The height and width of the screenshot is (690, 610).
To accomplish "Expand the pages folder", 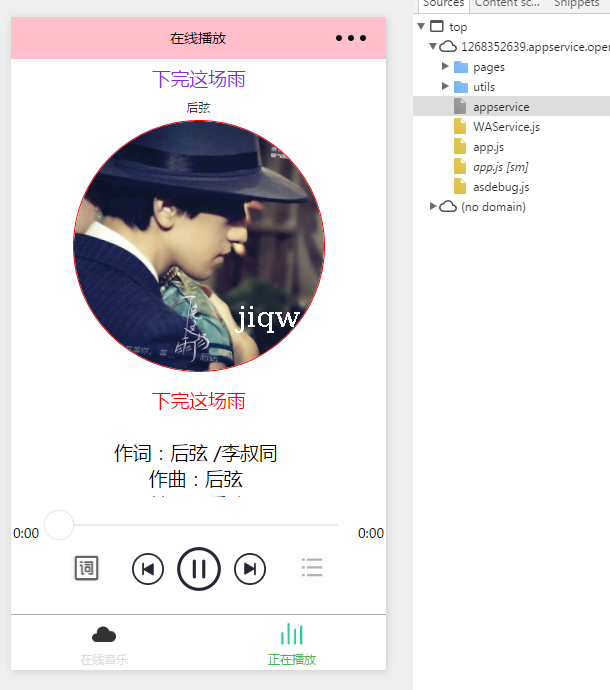I will [445, 67].
